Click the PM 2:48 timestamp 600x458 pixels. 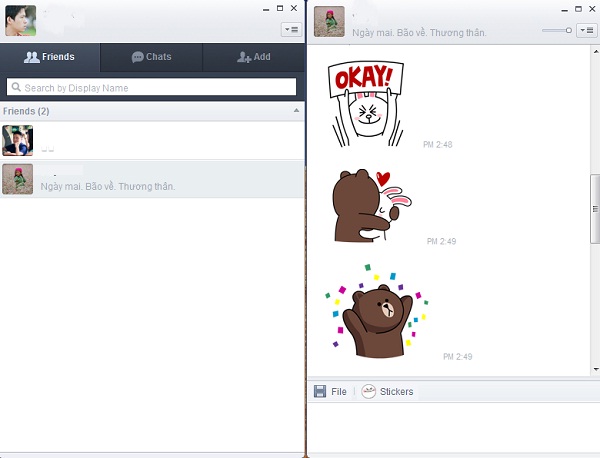pos(438,144)
